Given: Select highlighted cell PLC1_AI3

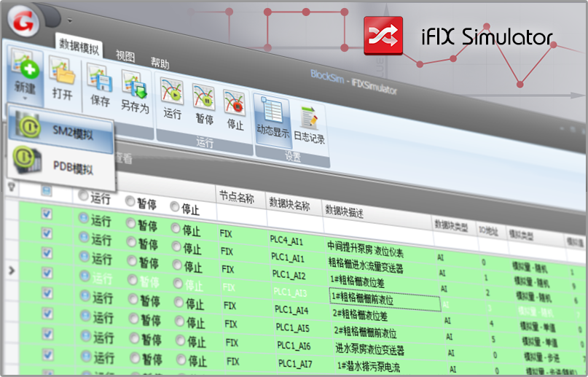Looking at the screenshot, I should [x=290, y=292].
